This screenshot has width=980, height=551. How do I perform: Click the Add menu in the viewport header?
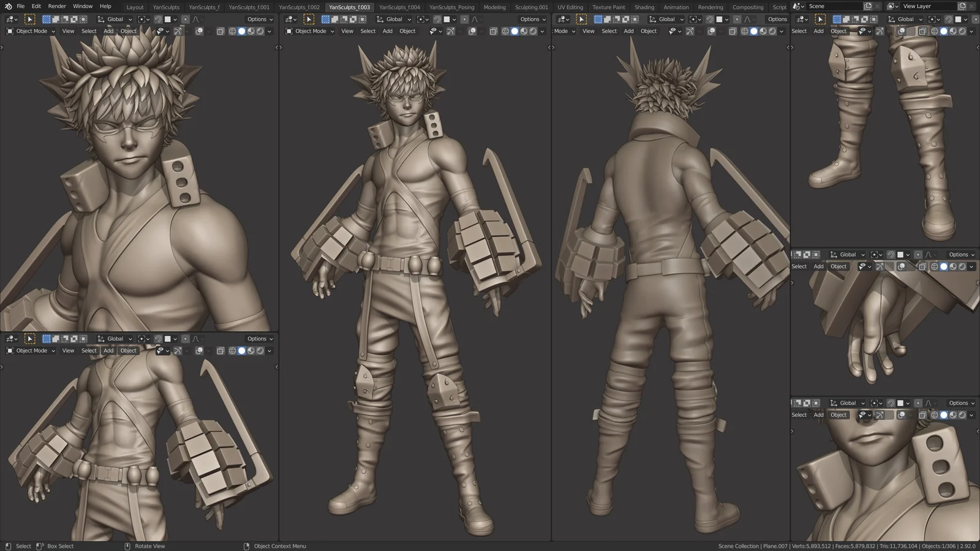108,31
